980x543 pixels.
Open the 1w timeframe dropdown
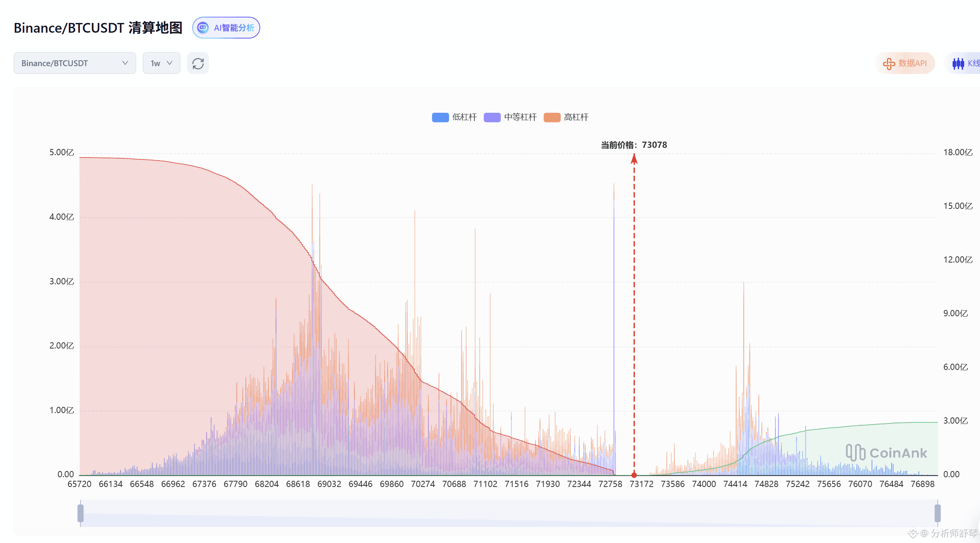pos(161,63)
